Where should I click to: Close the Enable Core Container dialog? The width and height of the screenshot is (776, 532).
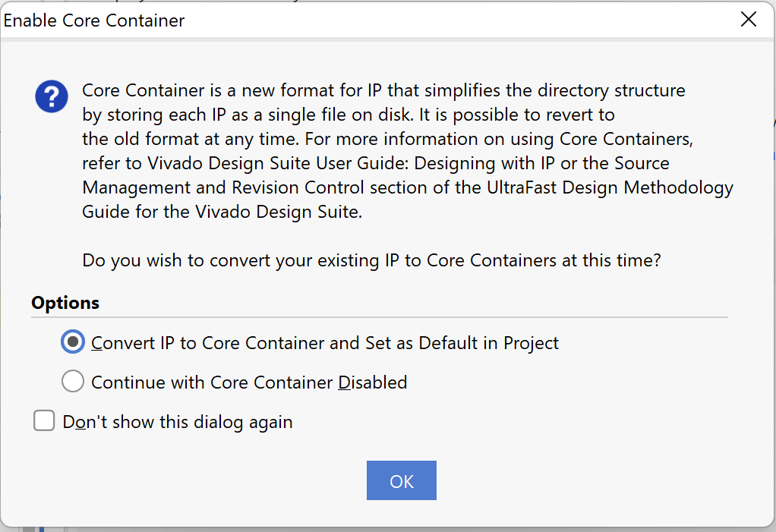pyautogui.click(x=749, y=20)
